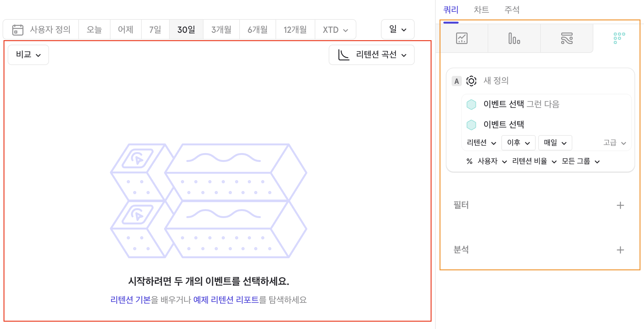Viewport: 644px width, 329px height.
Task: Open the 리텐션 곡선 chart type dropdown
Action: coord(371,55)
